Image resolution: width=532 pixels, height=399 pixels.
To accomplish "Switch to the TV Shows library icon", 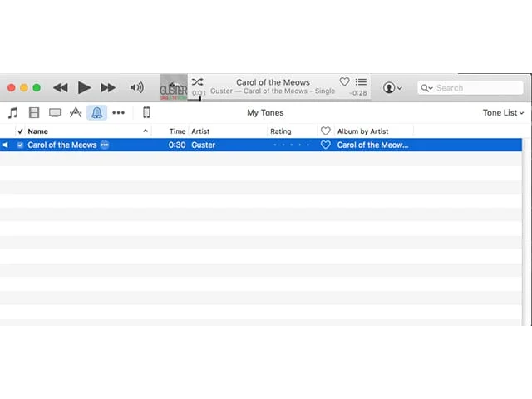I will tap(55, 113).
